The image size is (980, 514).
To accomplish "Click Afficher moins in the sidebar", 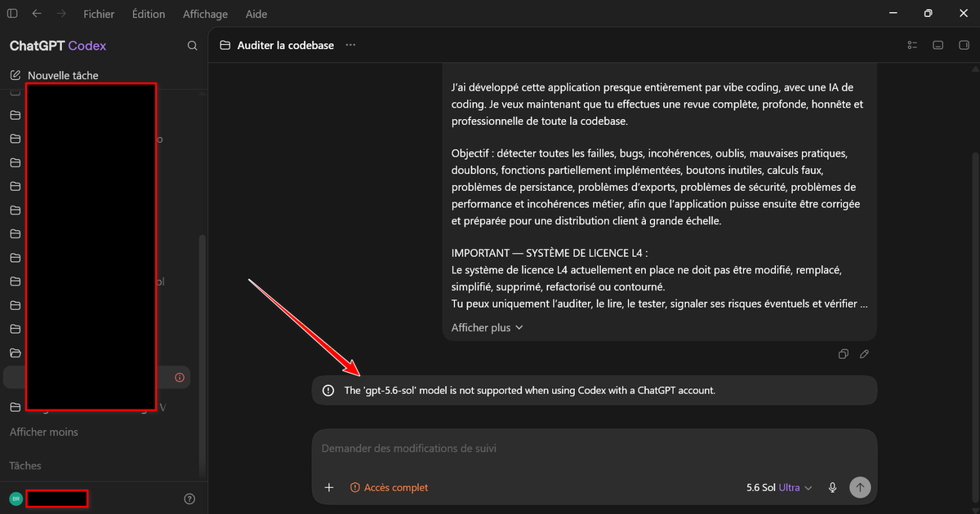I will [x=44, y=432].
